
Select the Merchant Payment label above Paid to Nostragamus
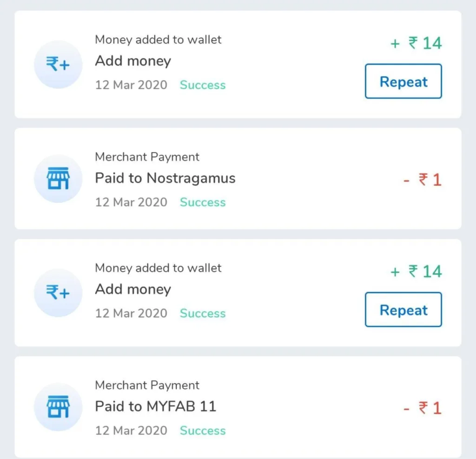147,157
